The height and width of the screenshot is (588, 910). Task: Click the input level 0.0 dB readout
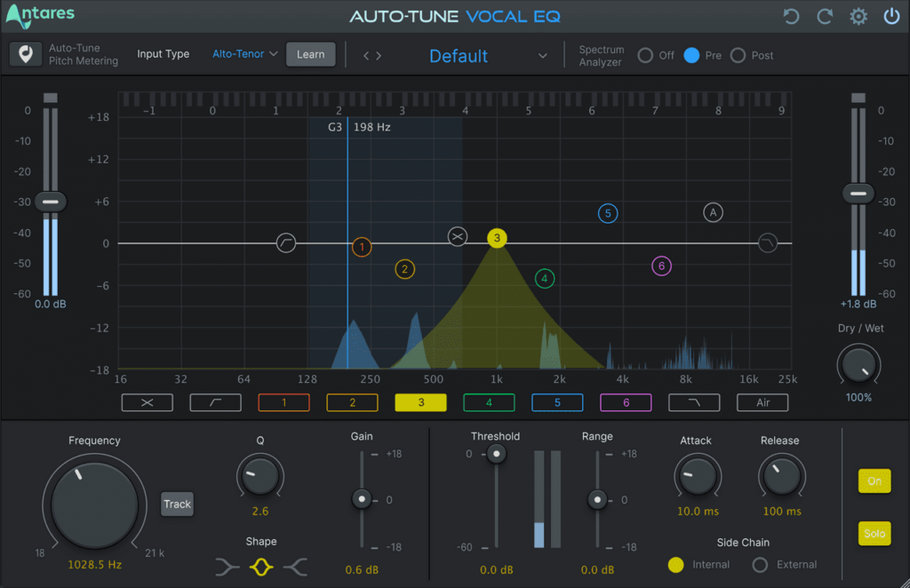coord(51,304)
